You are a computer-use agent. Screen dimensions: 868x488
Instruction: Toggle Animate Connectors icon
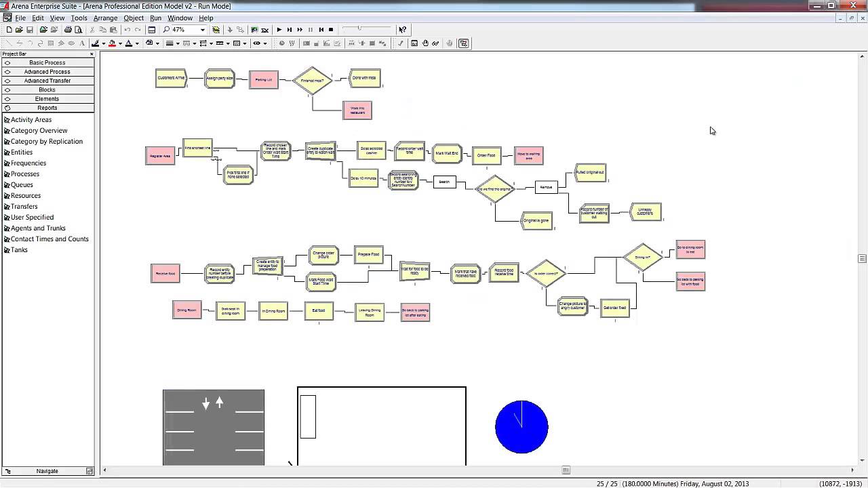(x=254, y=30)
